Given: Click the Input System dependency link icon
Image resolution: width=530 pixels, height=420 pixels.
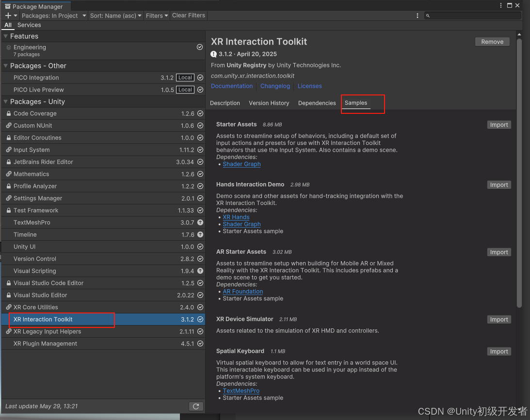Looking at the screenshot, I should 8,150.
